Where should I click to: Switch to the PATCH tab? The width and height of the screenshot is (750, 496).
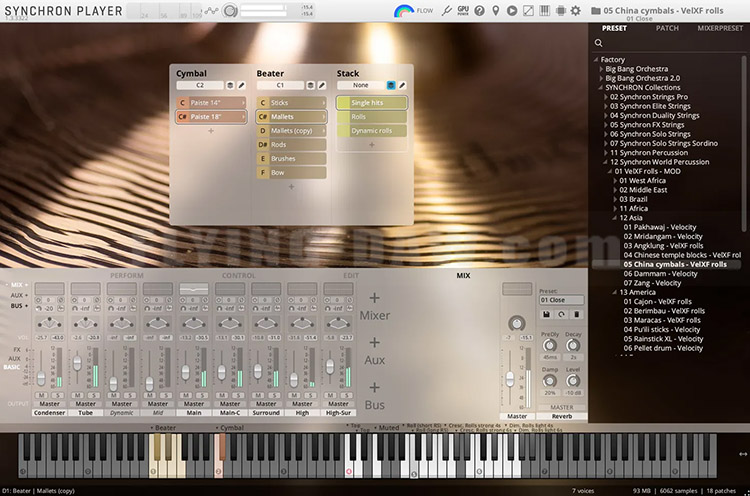pyautogui.click(x=667, y=28)
